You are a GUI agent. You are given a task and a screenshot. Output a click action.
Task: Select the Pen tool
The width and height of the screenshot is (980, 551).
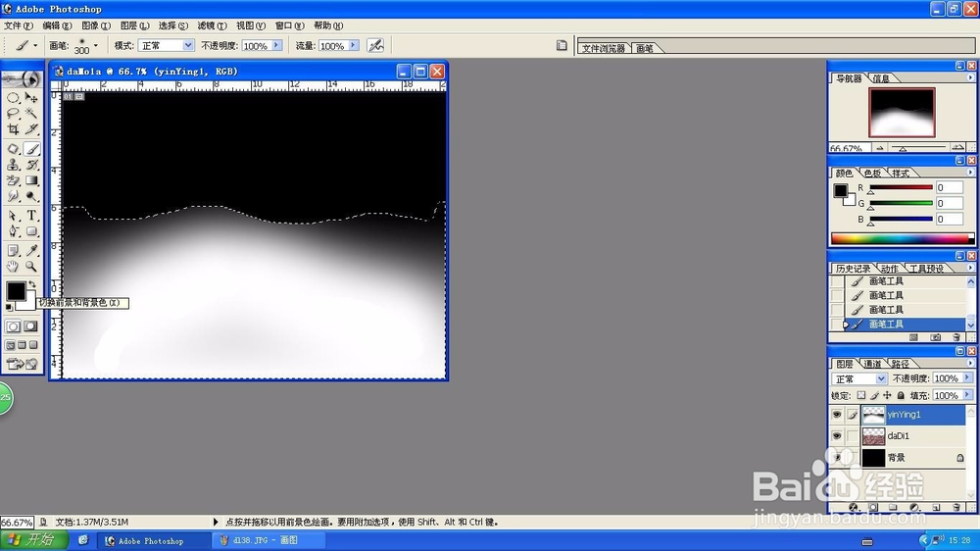[x=13, y=231]
